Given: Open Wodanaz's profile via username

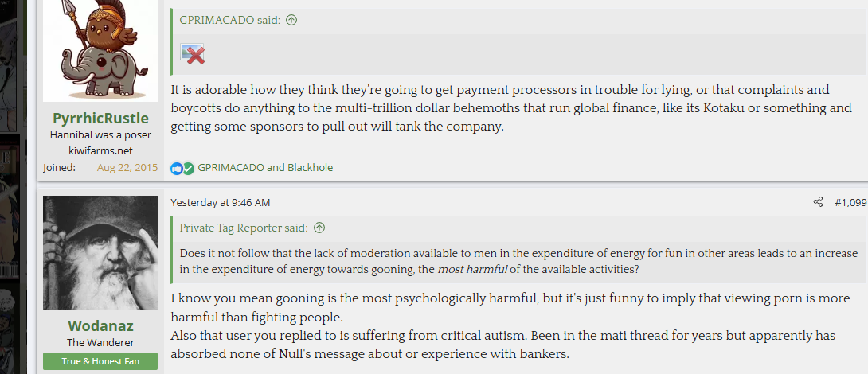Looking at the screenshot, I should pyautogui.click(x=100, y=325).
